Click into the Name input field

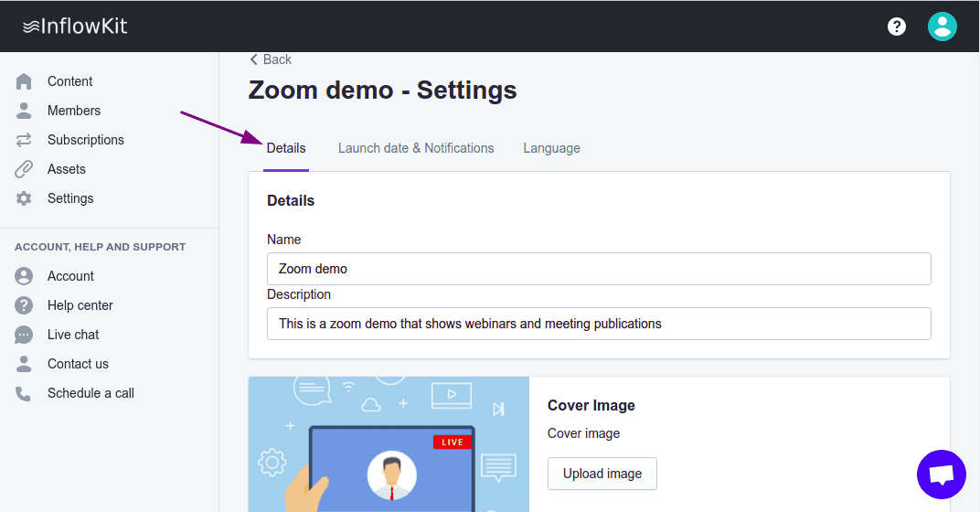[599, 269]
